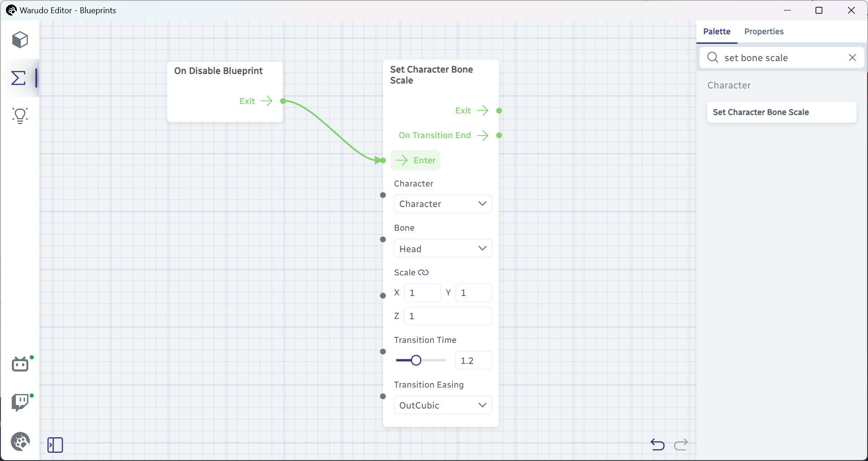Select the On Disable Blueprint node title

click(218, 71)
